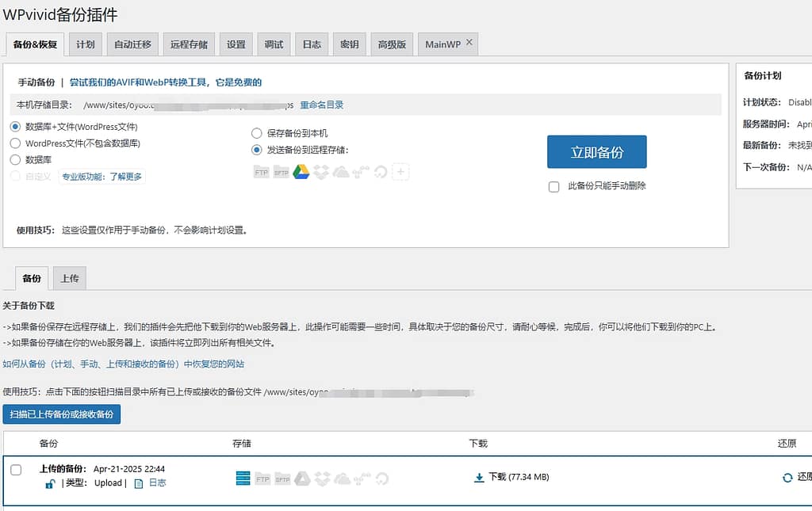
Task: Select the Dropbox icon under manual backup options
Action: pos(321,171)
